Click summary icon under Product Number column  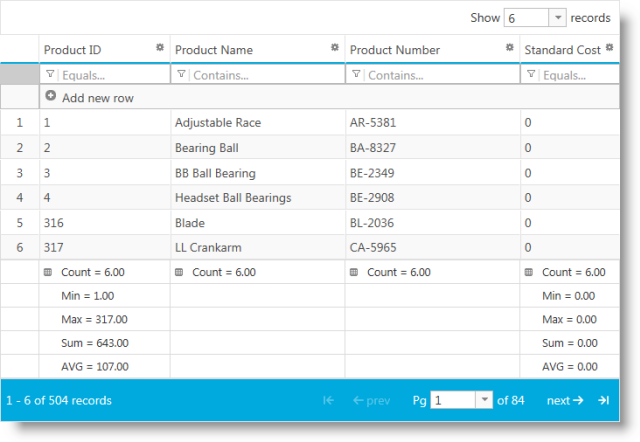point(354,272)
